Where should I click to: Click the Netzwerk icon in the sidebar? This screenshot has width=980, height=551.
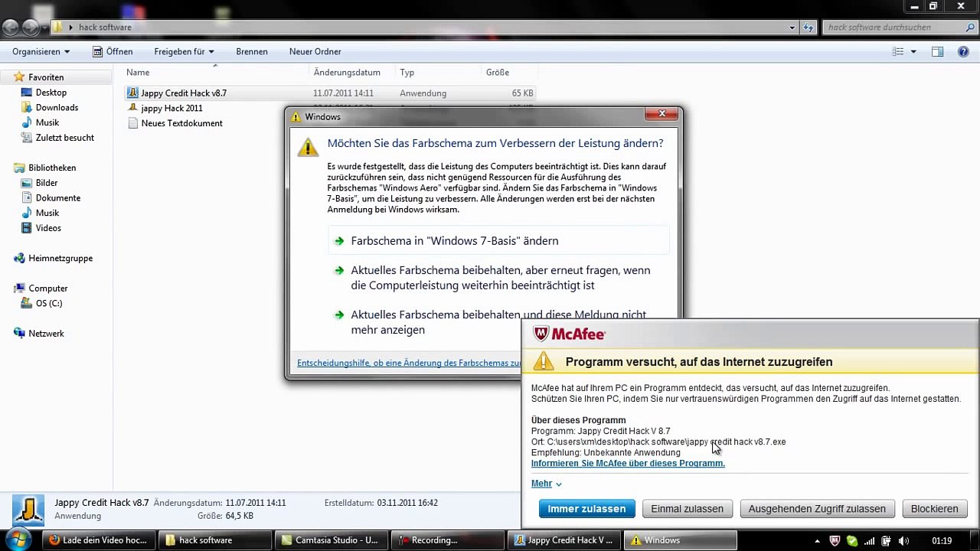[19, 334]
